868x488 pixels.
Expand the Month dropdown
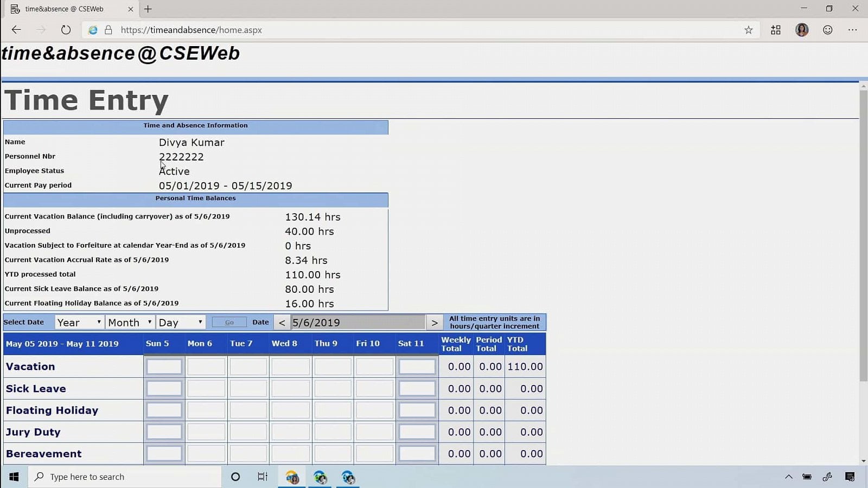click(x=130, y=322)
